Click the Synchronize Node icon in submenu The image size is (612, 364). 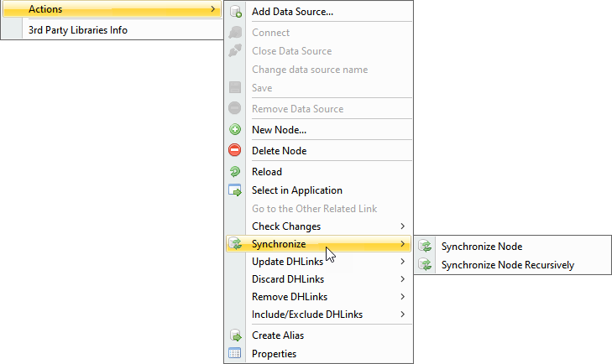pos(426,247)
